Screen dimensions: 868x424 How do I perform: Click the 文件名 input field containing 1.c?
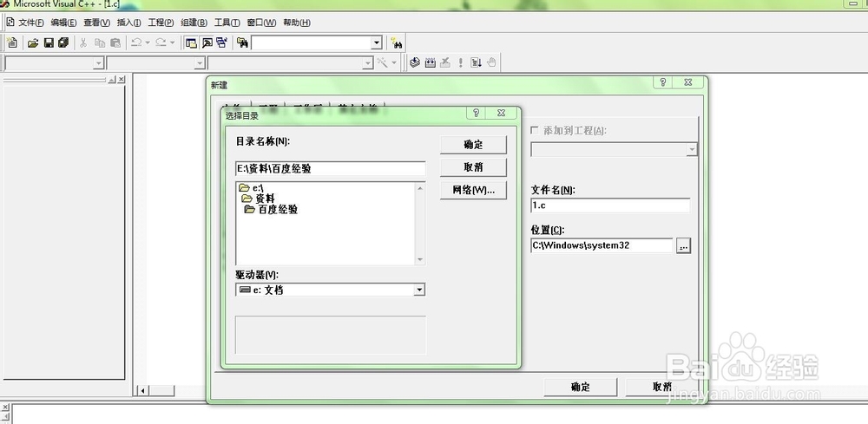[610, 205]
